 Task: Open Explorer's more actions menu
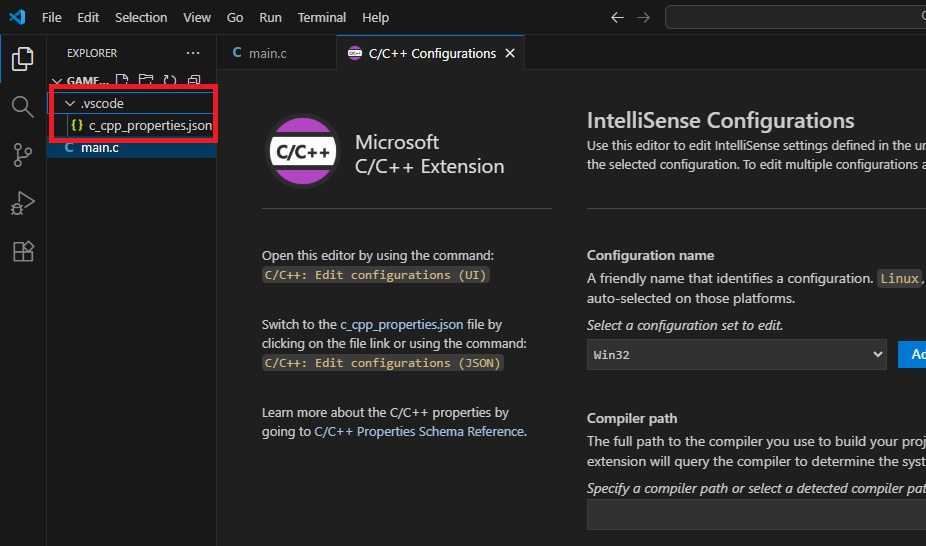tap(193, 53)
